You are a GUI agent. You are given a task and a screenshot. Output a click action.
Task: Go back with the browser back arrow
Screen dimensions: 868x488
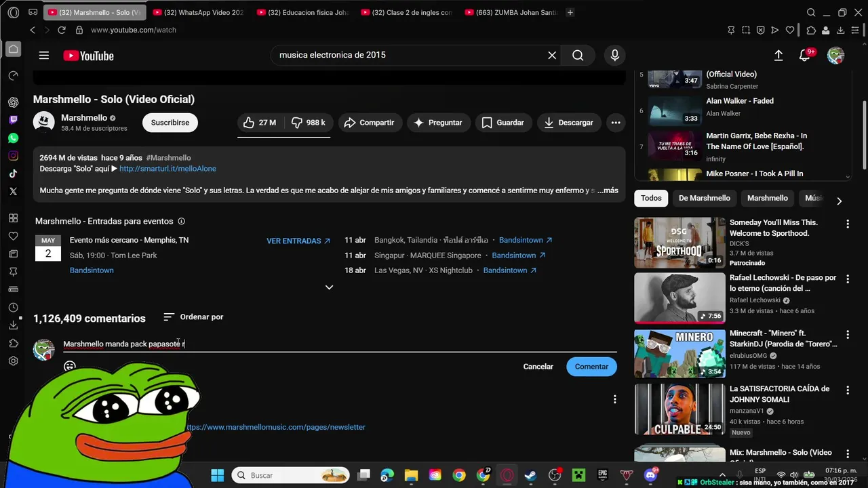pos(33,30)
